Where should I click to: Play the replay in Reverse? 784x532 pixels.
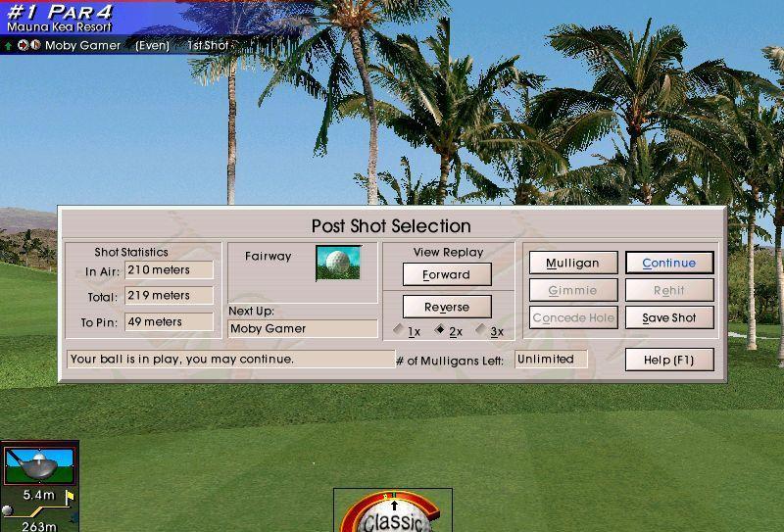tap(446, 308)
